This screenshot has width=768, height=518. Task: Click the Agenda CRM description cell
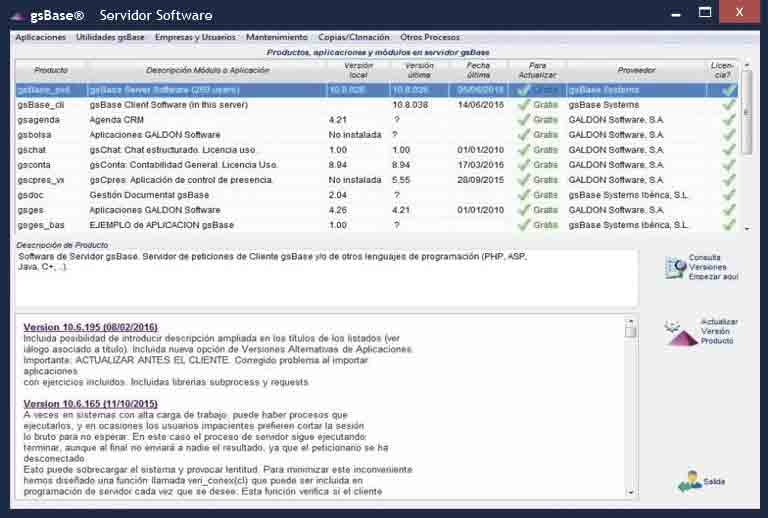(117, 120)
